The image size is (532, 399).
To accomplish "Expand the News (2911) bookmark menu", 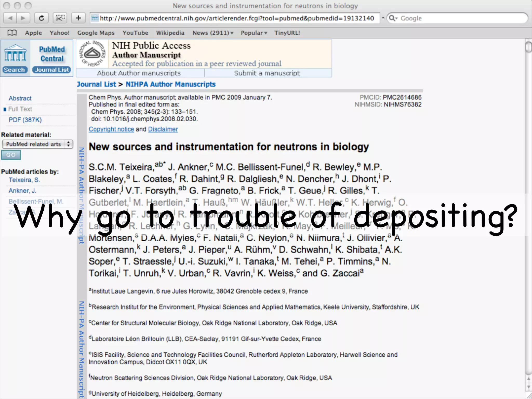I will pyautogui.click(x=213, y=33).
